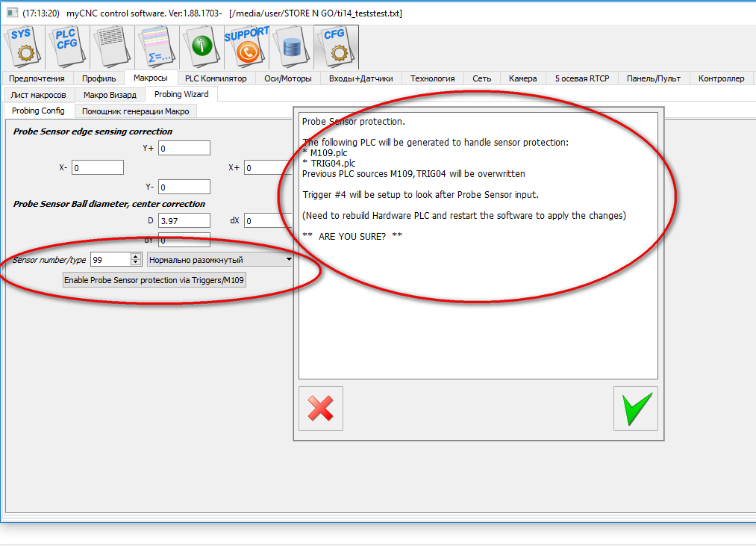Click the X+ correction input field

[x=269, y=167]
